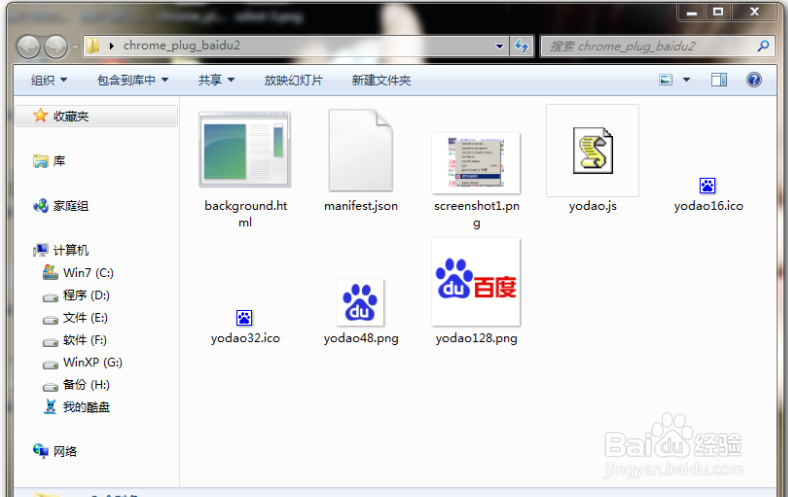This screenshot has width=788, height=497.
Task: Select the yodao.js script file icon
Action: pyautogui.click(x=593, y=150)
